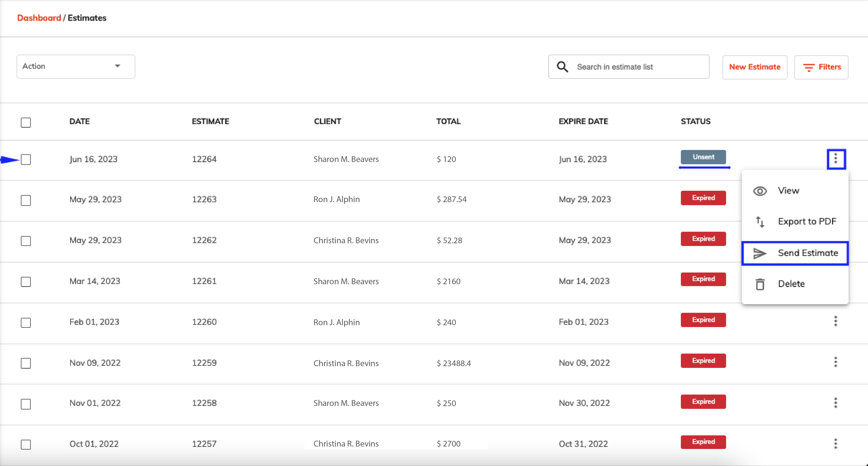Click the TOTAL column header
868x466 pixels.
point(448,121)
